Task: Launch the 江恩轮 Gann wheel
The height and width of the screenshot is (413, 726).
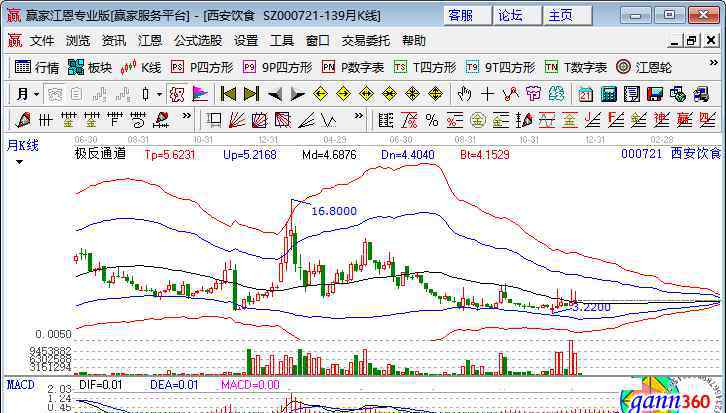Action: [x=644, y=68]
